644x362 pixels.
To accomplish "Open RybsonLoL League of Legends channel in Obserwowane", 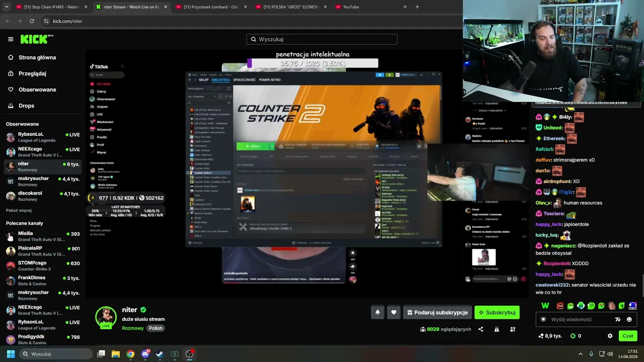I will (43, 137).
